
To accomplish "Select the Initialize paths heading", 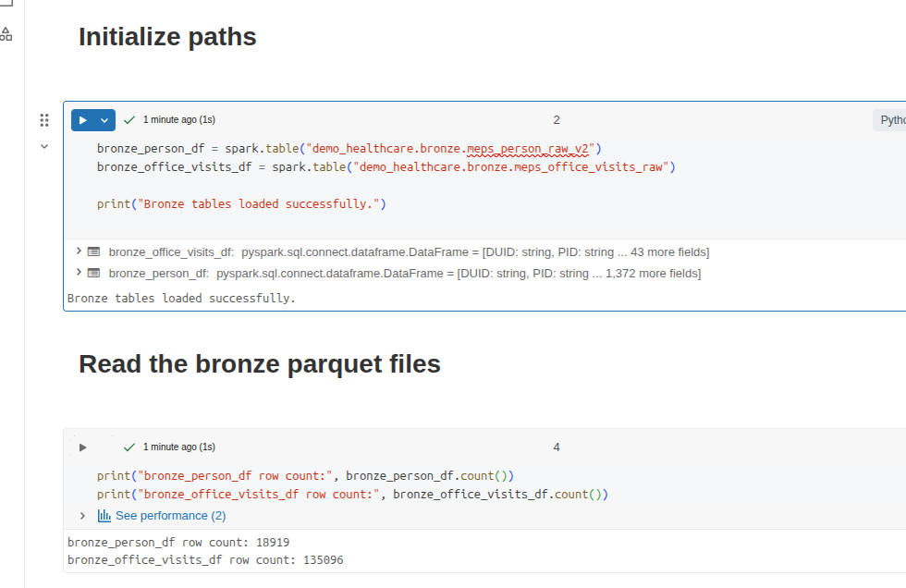I will point(167,37).
